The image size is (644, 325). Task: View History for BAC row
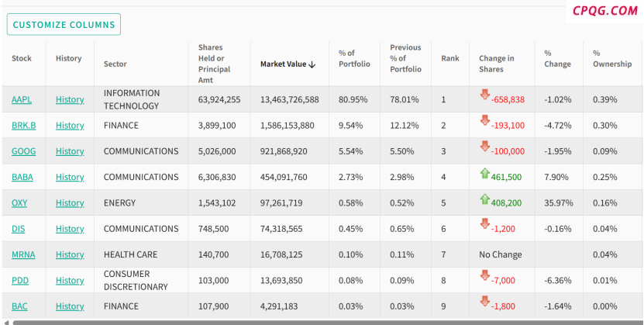pos(70,306)
